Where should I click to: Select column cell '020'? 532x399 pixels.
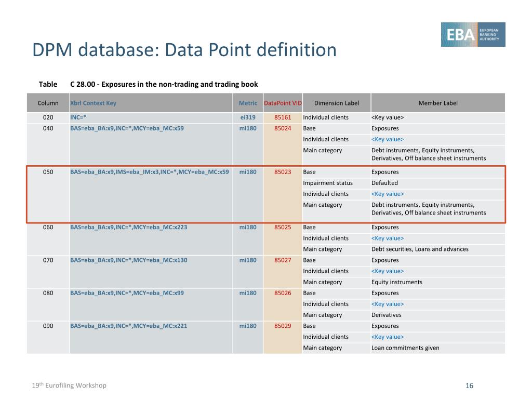(48, 117)
